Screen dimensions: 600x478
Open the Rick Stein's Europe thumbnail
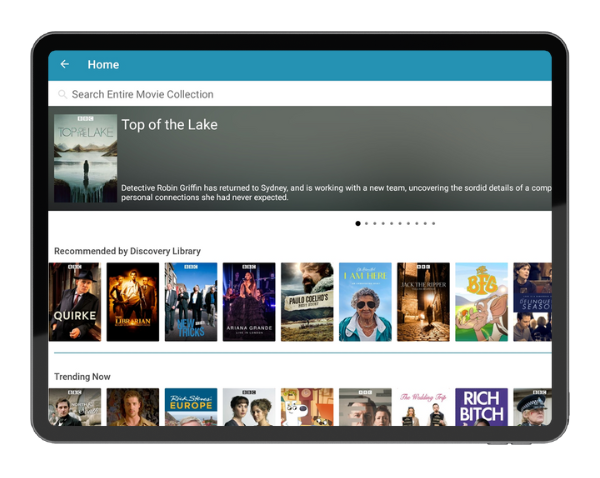(191, 407)
